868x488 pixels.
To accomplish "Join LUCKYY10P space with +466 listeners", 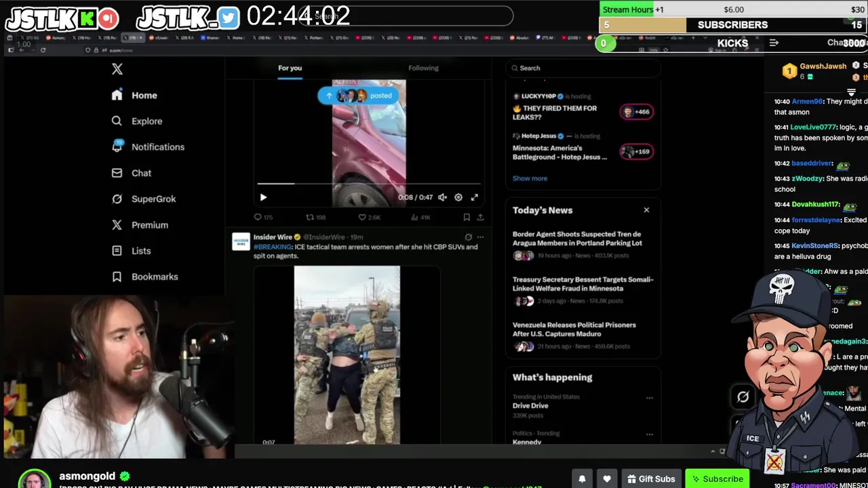I will (x=636, y=112).
